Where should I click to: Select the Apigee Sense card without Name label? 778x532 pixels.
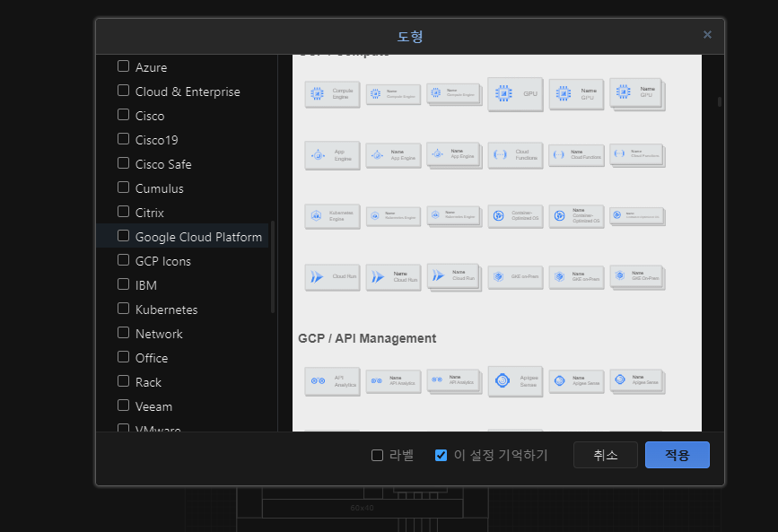pyautogui.click(x=515, y=381)
